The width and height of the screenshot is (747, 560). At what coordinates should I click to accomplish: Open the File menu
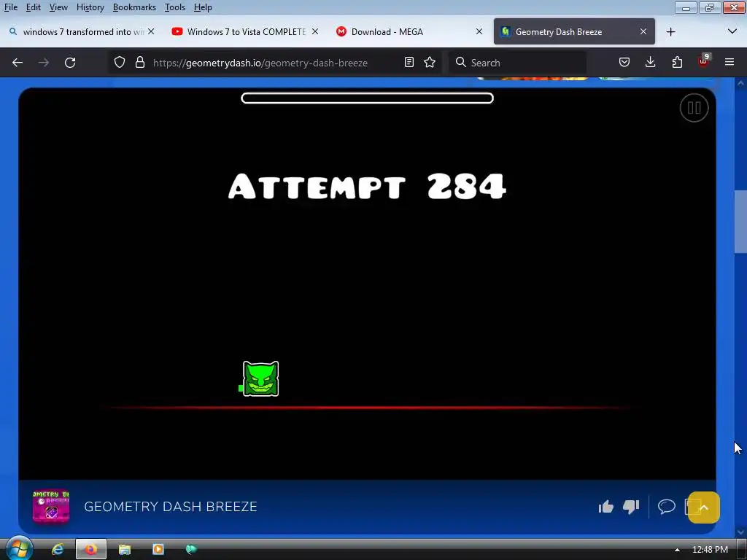11,7
